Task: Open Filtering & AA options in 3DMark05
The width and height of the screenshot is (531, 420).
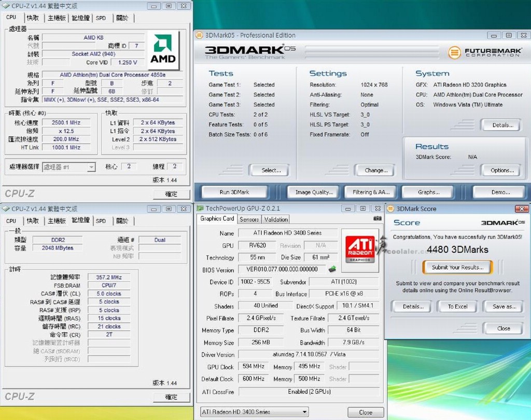Action: 371,192
